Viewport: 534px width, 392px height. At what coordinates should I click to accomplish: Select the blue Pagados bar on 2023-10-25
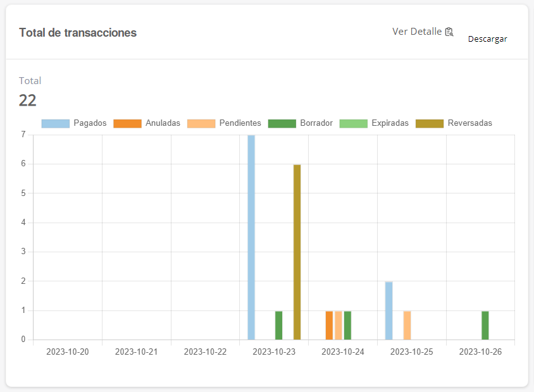coord(388,310)
